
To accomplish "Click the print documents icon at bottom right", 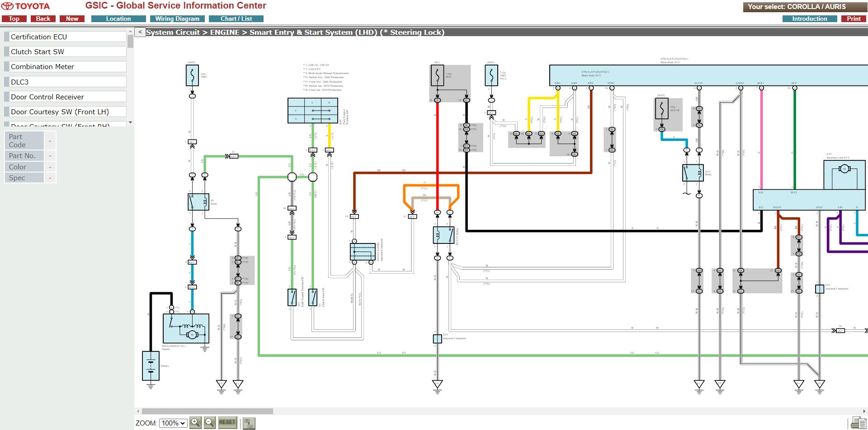I will (859, 423).
